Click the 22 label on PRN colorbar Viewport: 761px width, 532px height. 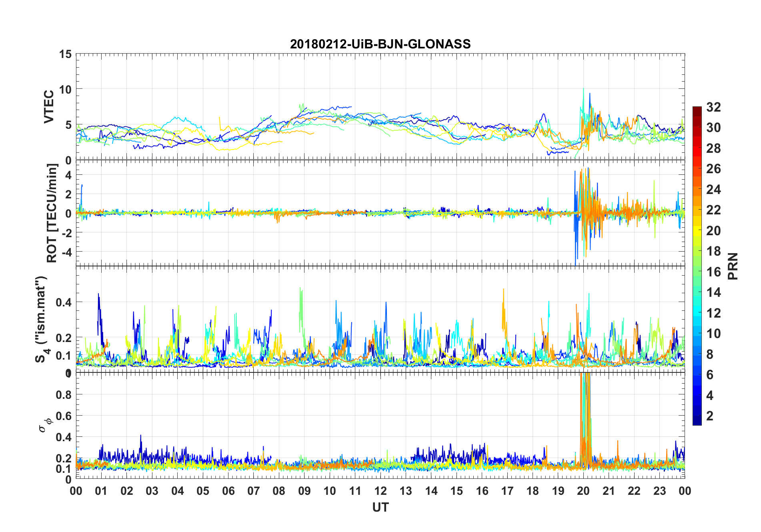(x=714, y=210)
